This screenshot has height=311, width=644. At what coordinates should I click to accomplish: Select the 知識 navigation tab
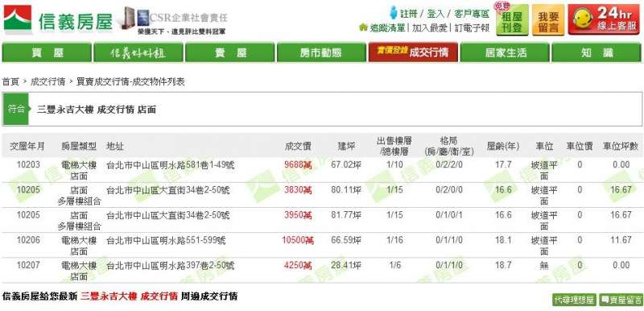tap(597, 52)
